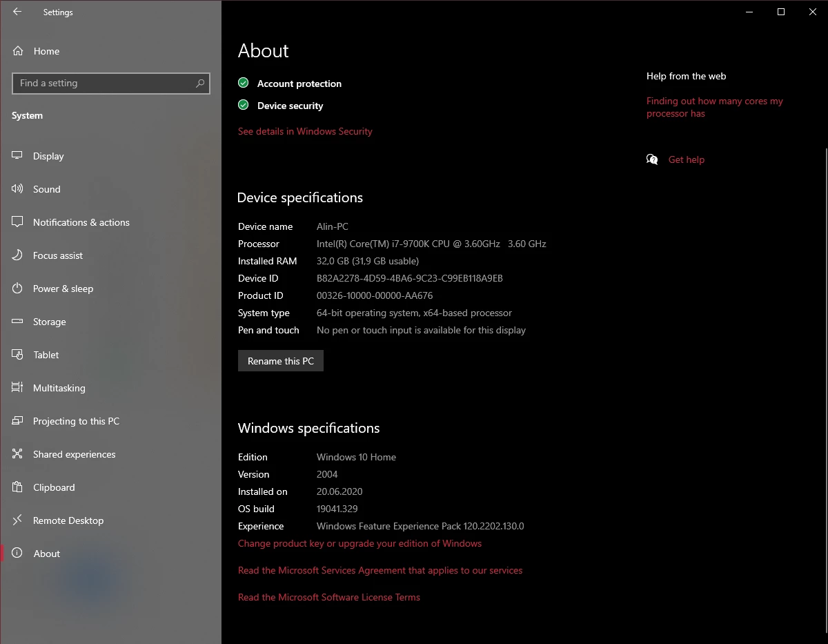The height and width of the screenshot is (644, 828).
Task: Open the Storage settings page
Action: coord(110,322)
